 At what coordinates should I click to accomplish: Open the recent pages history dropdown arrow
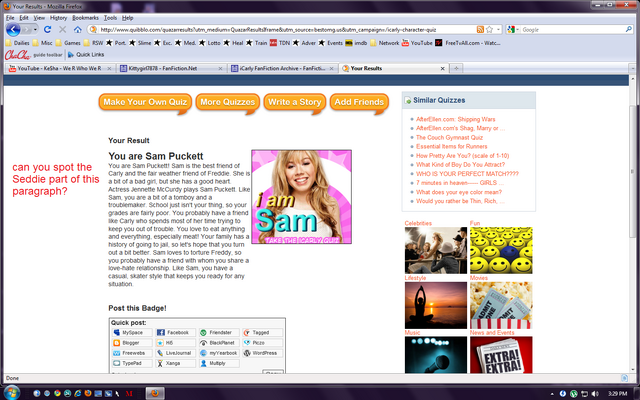[x=36, y=30]
